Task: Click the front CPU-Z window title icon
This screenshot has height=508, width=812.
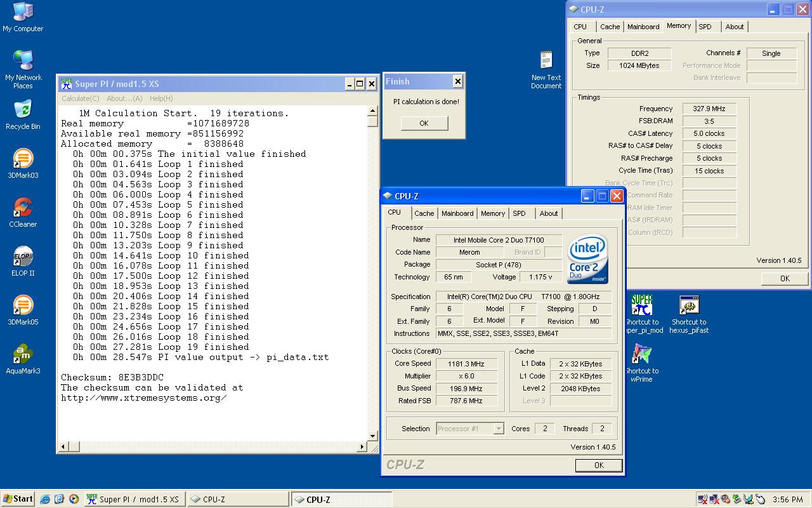Action: pyautogui.click(x=388, y=196)
